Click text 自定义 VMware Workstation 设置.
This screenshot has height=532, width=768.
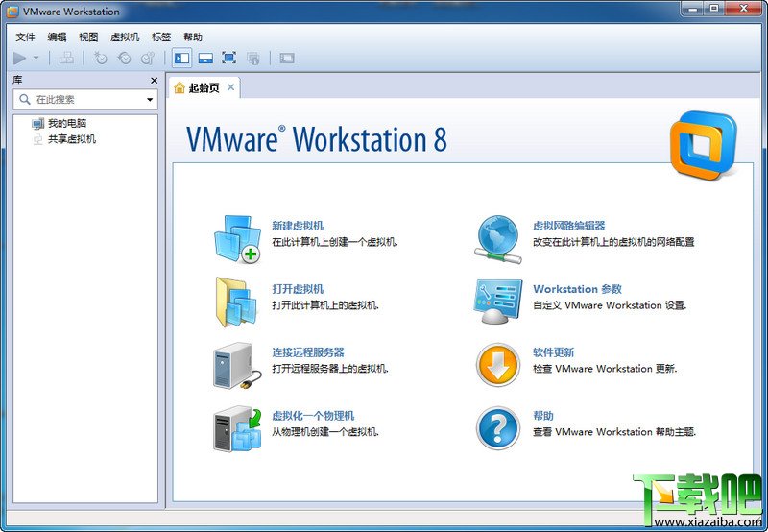click(610, 305)
